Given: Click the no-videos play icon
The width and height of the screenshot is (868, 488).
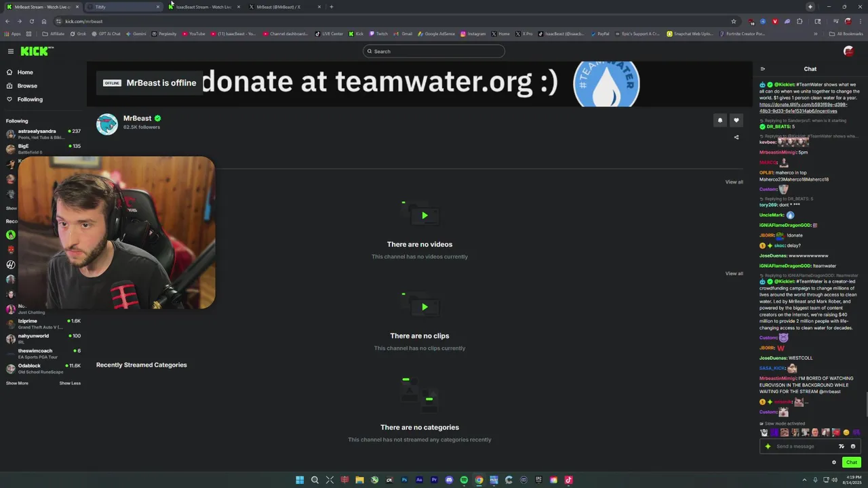Looking at the screenshot, I should click(x=425, y=216).
